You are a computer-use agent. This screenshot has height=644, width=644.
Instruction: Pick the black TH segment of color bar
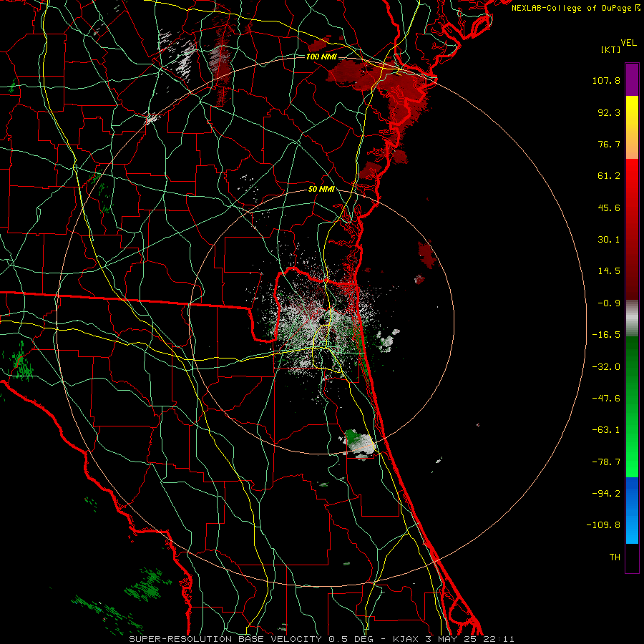point(632,558)
